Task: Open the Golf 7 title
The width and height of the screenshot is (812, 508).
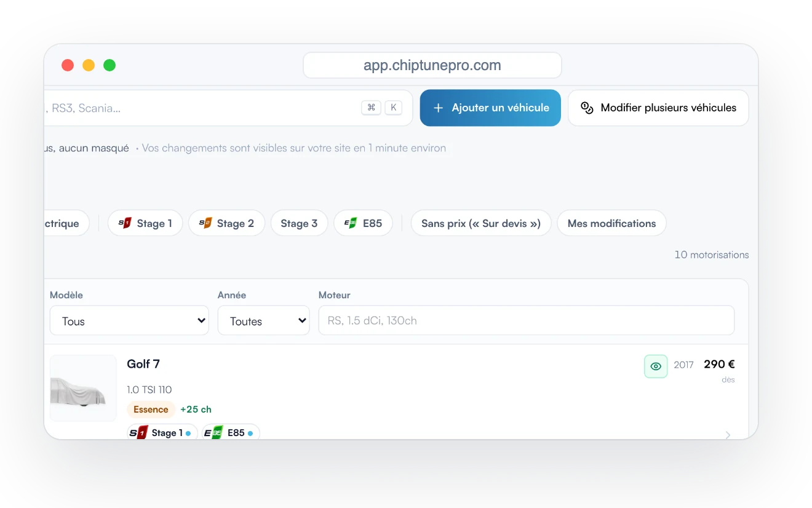Action: 143,364
